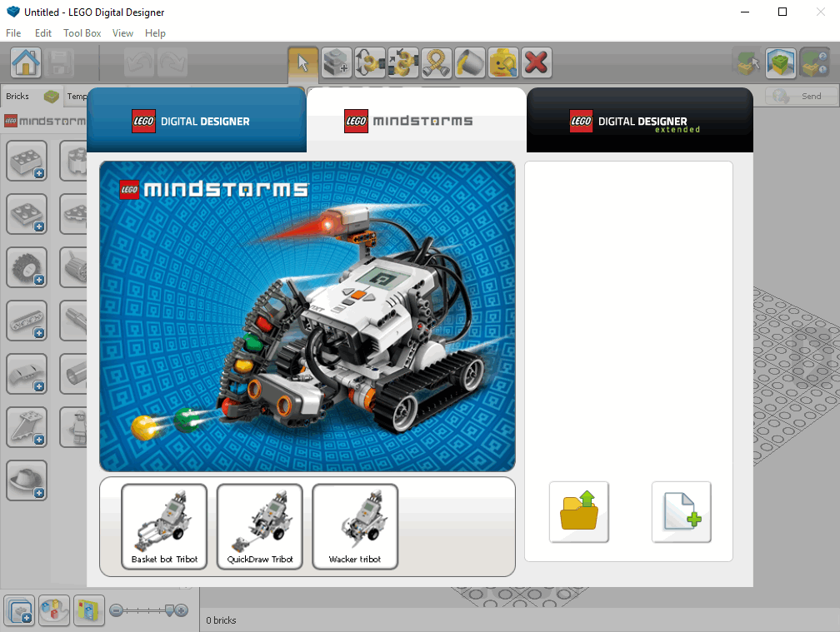Click the Home icon in the toolbar
This screenshot has height=632, width=840.
(26, 62)
